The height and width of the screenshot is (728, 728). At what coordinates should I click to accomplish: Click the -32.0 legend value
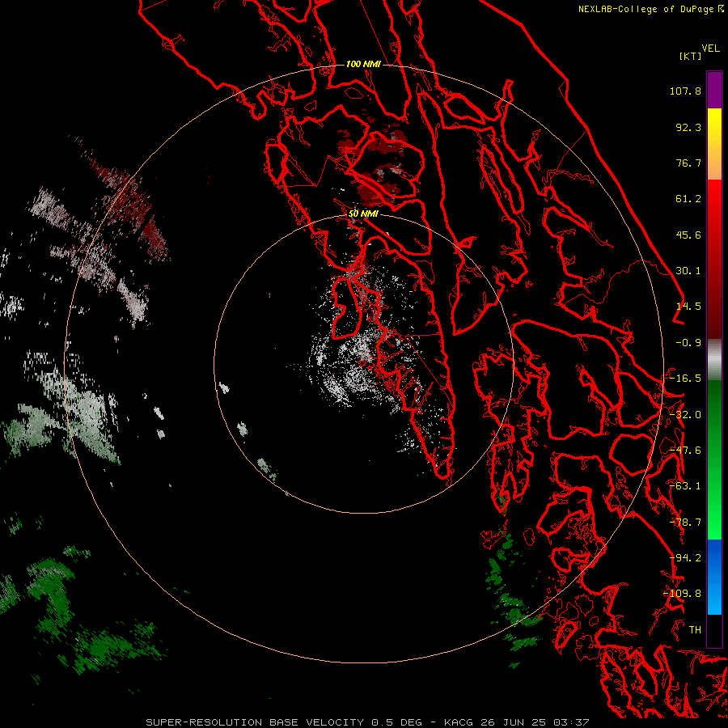pos(685,415)
